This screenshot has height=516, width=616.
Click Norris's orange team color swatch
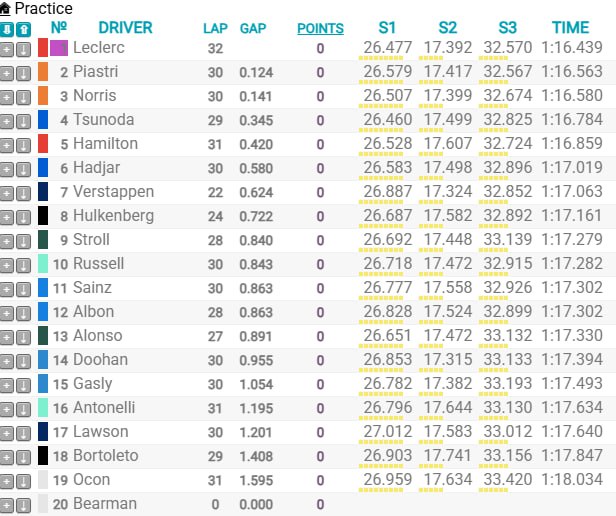tap(42, 96)
